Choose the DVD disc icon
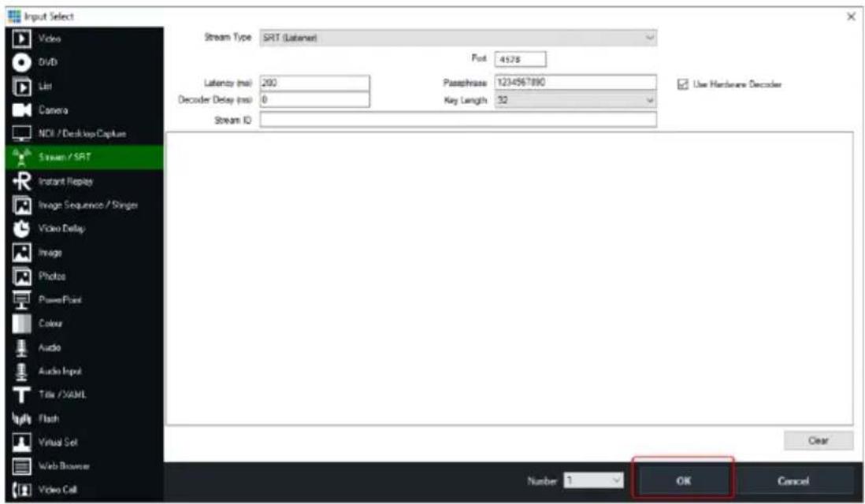The height and width of the screenshot is (504, 865). click(21, 62)
